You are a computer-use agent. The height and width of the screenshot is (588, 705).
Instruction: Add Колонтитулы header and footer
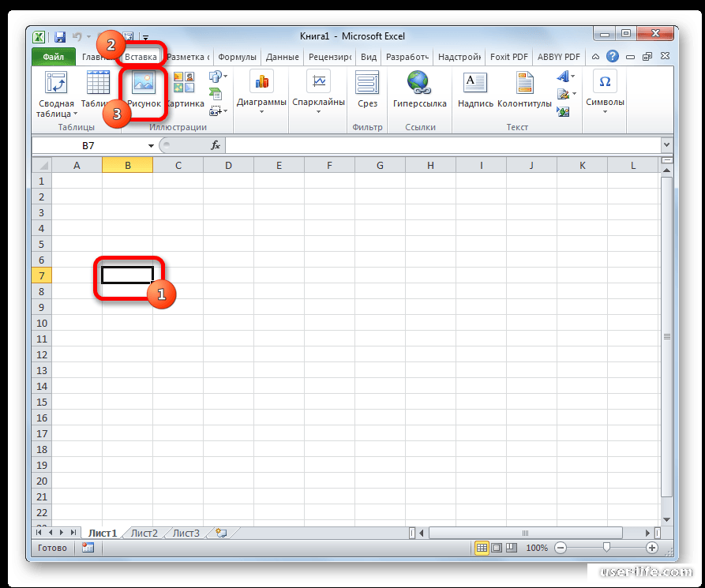point(524,90)
